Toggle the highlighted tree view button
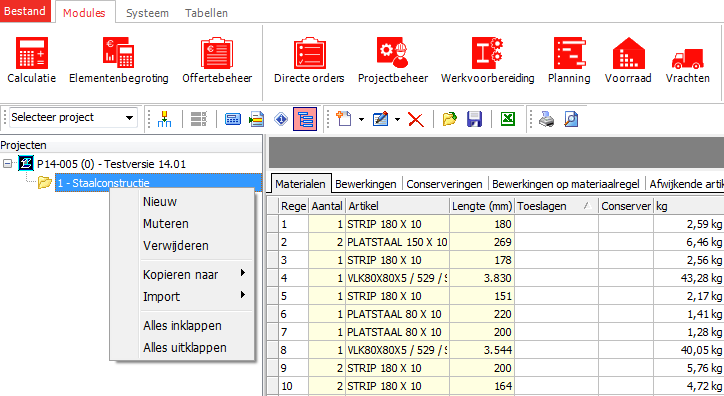This screenshot has height=396, width=724. [x=305, y=119]
